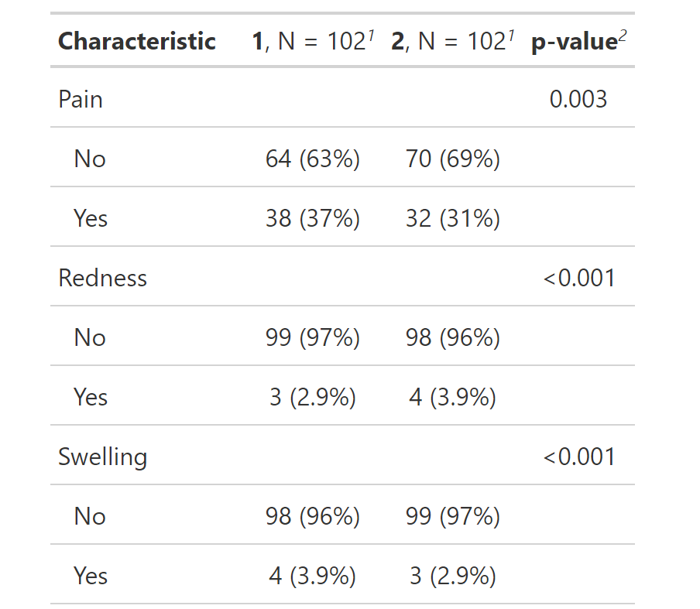Click the Swelling Yes cell 3 (2.9%)
Image resolution: width=700 pixels, height=609 pixels.
click(453, 576)
